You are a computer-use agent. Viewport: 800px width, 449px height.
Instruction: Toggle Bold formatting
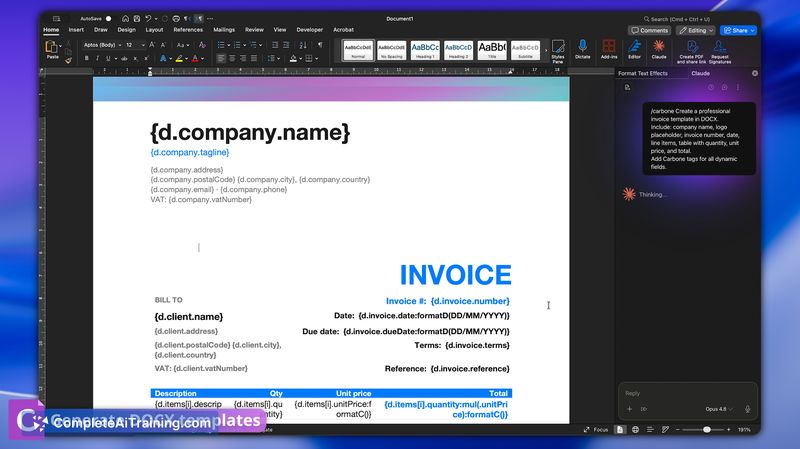pyautogui.click(x=87, y=59)
